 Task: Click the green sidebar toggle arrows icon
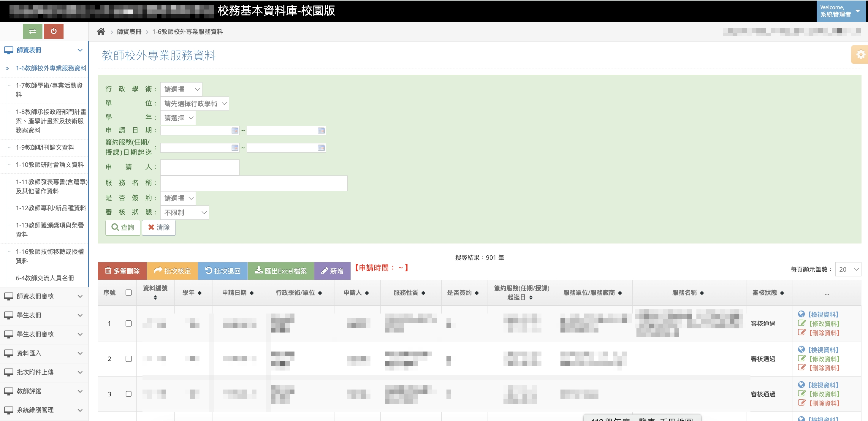pos(32,31)
